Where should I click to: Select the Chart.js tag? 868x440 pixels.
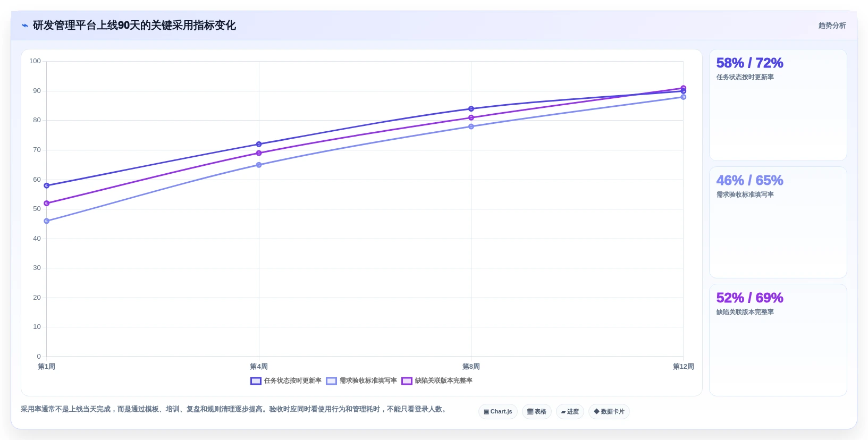pyautogui.click(x=498, y=412)
